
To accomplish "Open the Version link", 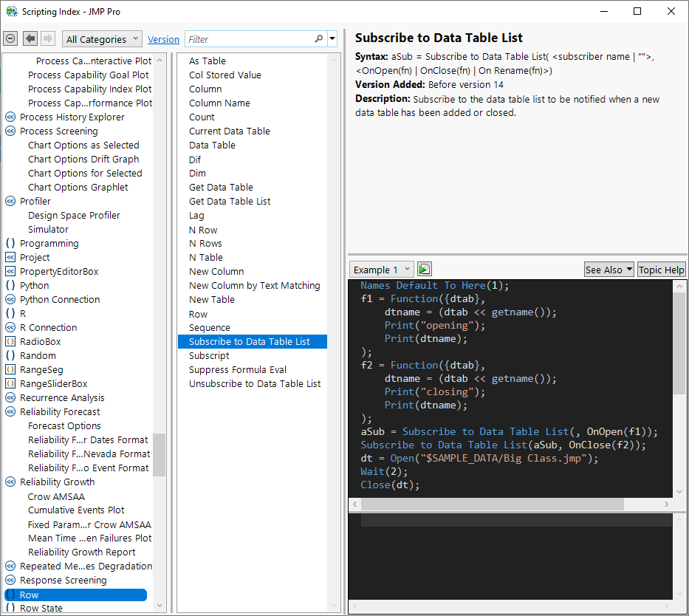I will coord(163,39).
